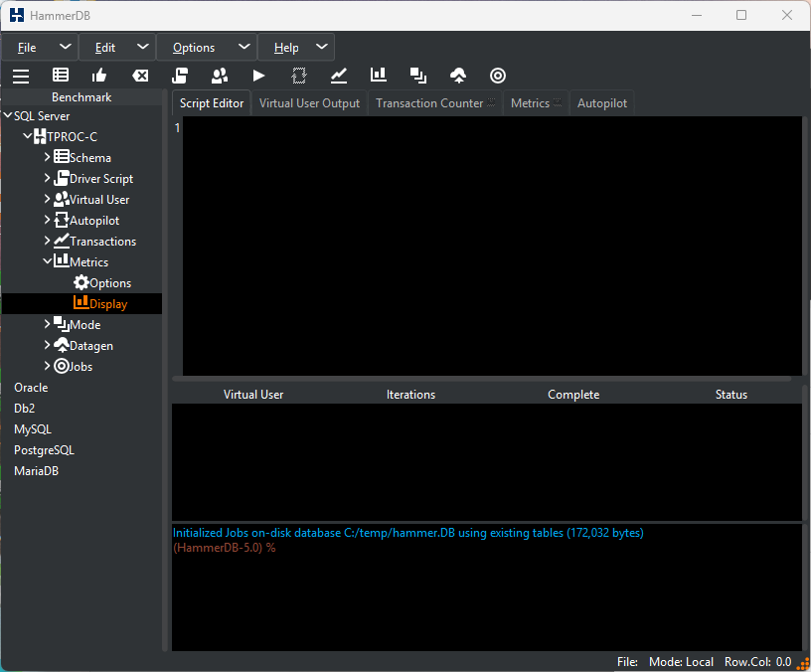811x672 pixels.
Task: Click the hamburger menu toolbar icon
Action: 21,76
